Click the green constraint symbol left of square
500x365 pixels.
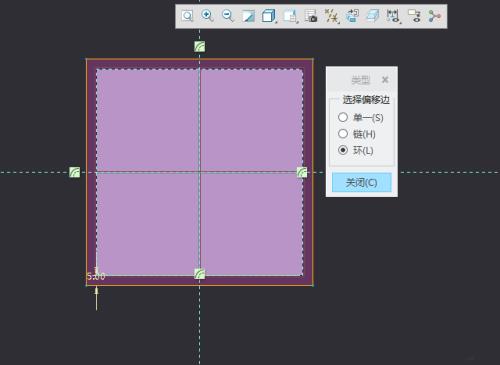tap(75, 172)
